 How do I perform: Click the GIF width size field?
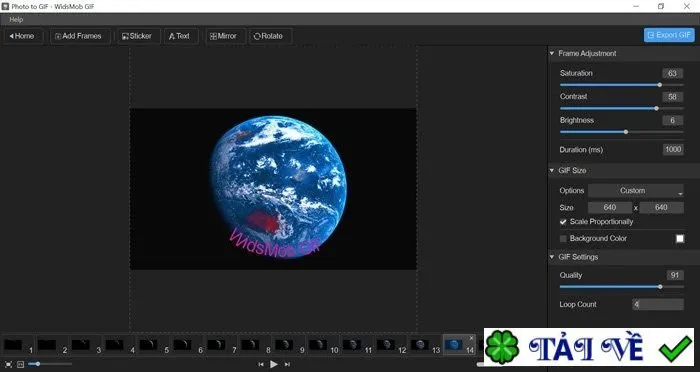(610, 208)
